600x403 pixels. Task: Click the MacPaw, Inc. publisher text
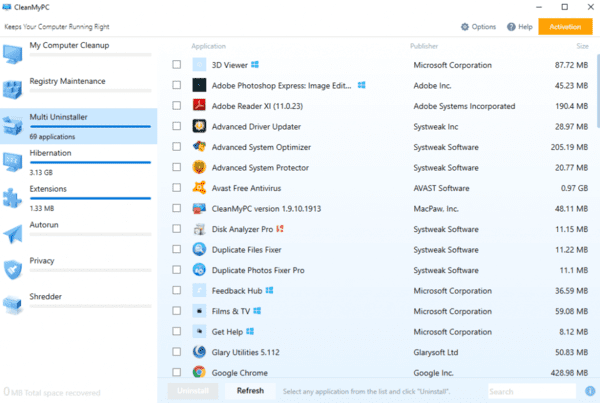(436, 209)
